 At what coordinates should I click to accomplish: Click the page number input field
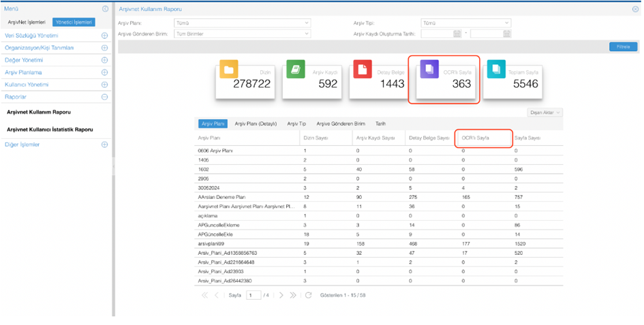[254, 296]
